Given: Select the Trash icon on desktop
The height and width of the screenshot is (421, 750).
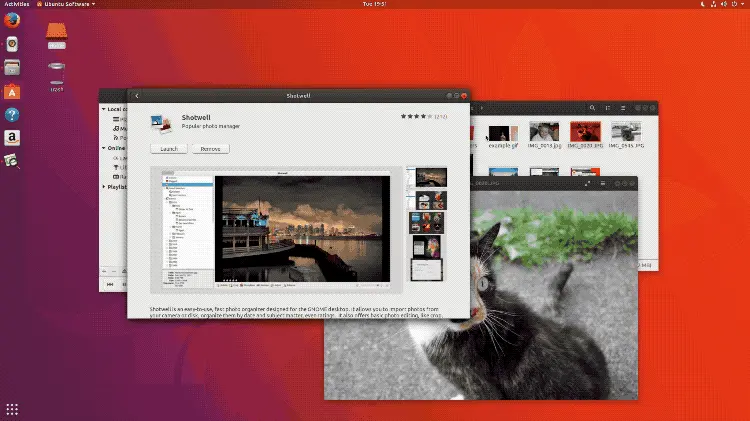Looking at the screenshot, I should (56, 74).
